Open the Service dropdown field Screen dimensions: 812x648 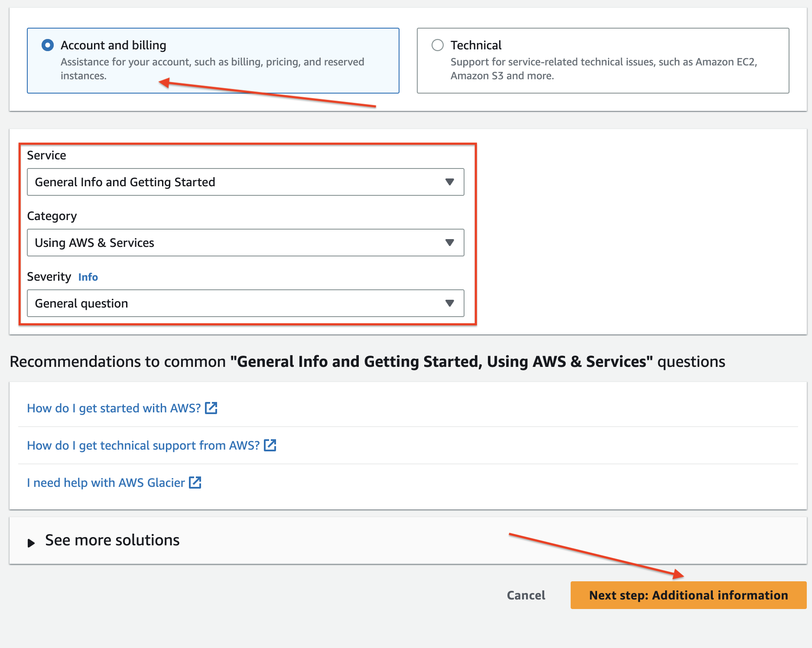pos(234,182)
